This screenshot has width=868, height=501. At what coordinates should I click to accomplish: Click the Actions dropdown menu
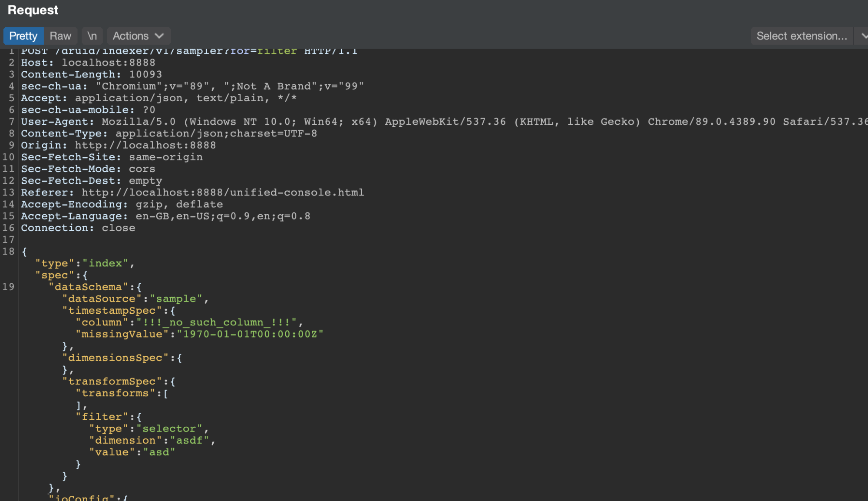137,36
